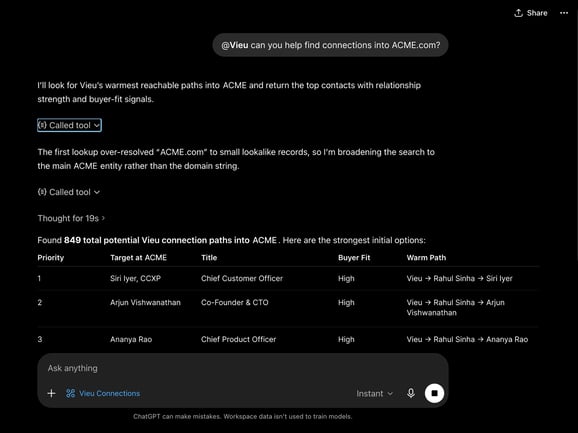Click the Share button label
578x433 pixels.
537,13
